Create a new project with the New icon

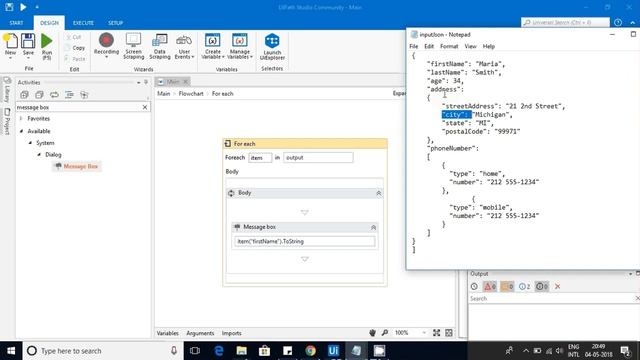tap(10, 45)
